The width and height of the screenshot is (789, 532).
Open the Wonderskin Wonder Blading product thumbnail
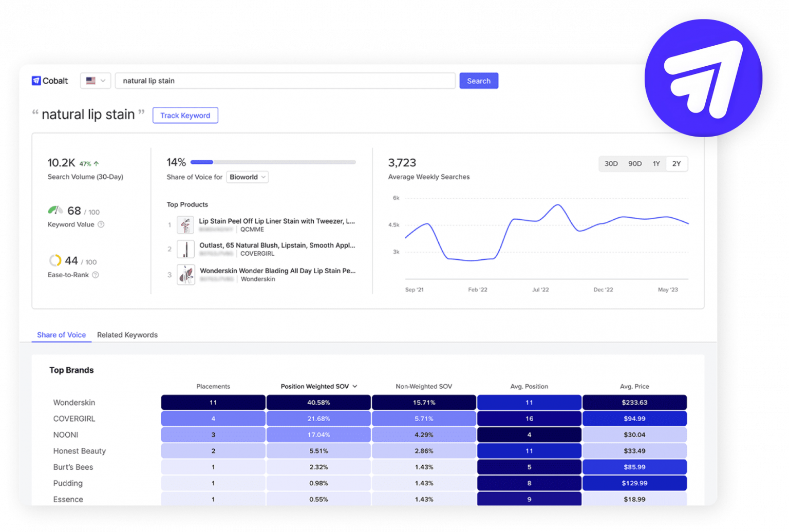(x=185, y=275)
